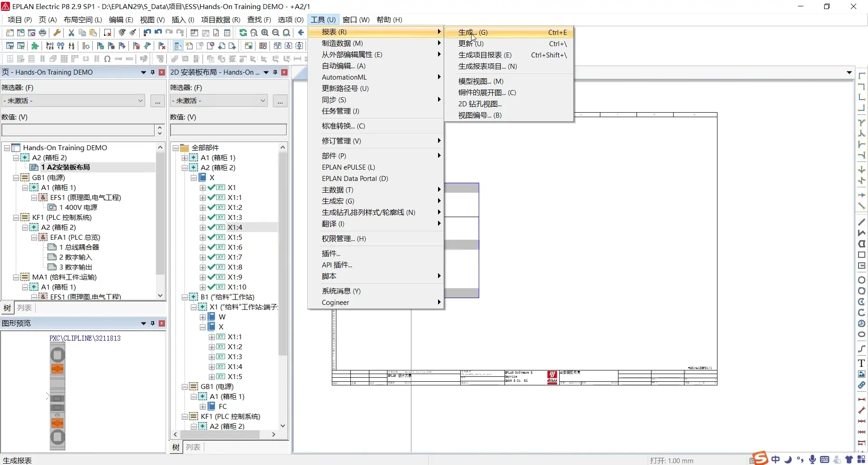The width and height of the screenshot is (868, 465).
Task: Open the page navigator 筛选器 dropdown
Action: pyautogui.click(x=73, y=100)
